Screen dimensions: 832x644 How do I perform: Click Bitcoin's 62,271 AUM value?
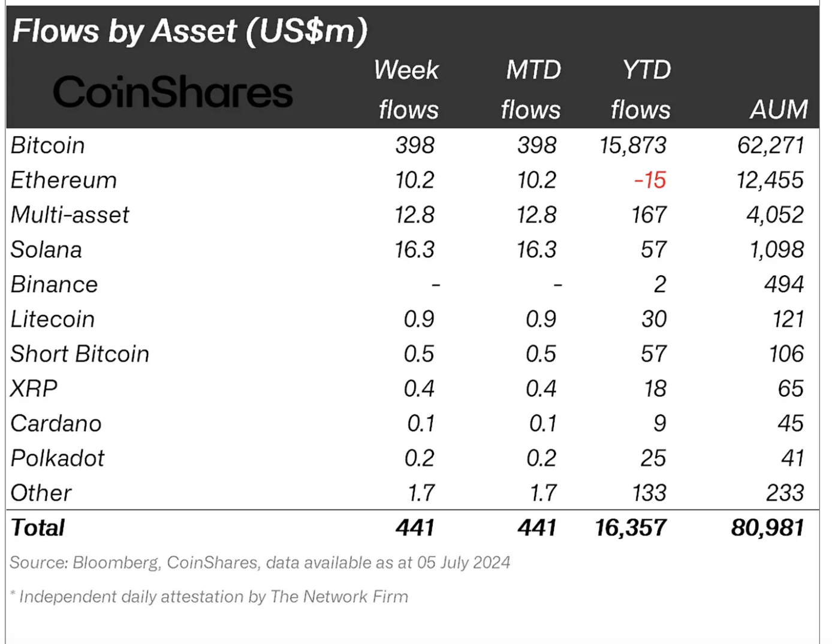point(770,146)
